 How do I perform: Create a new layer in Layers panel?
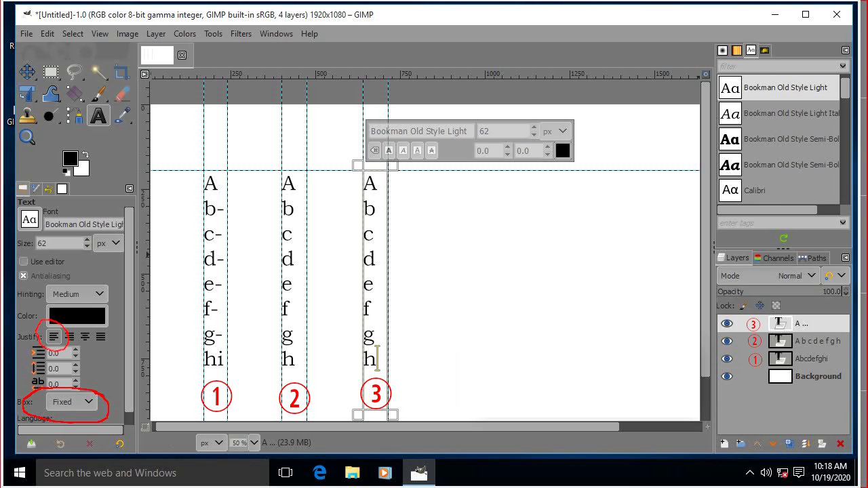pos(724,444)
